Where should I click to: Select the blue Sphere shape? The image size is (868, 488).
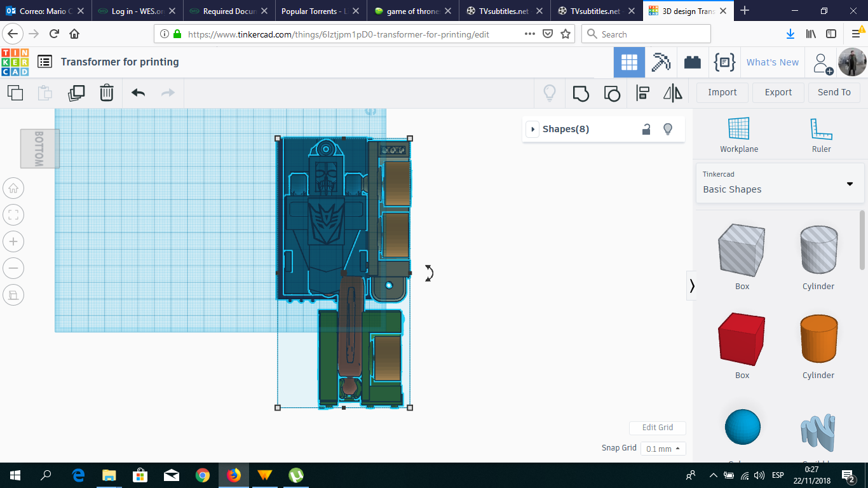(742, 427)
